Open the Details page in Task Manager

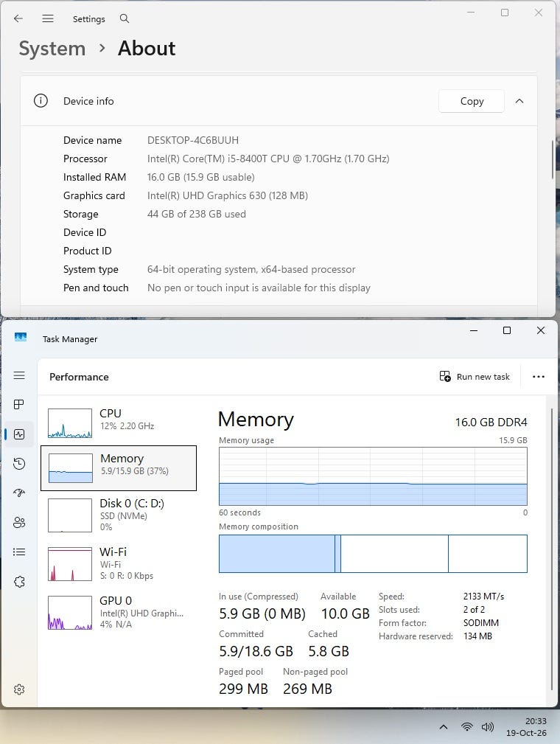[x=19, y=552]
